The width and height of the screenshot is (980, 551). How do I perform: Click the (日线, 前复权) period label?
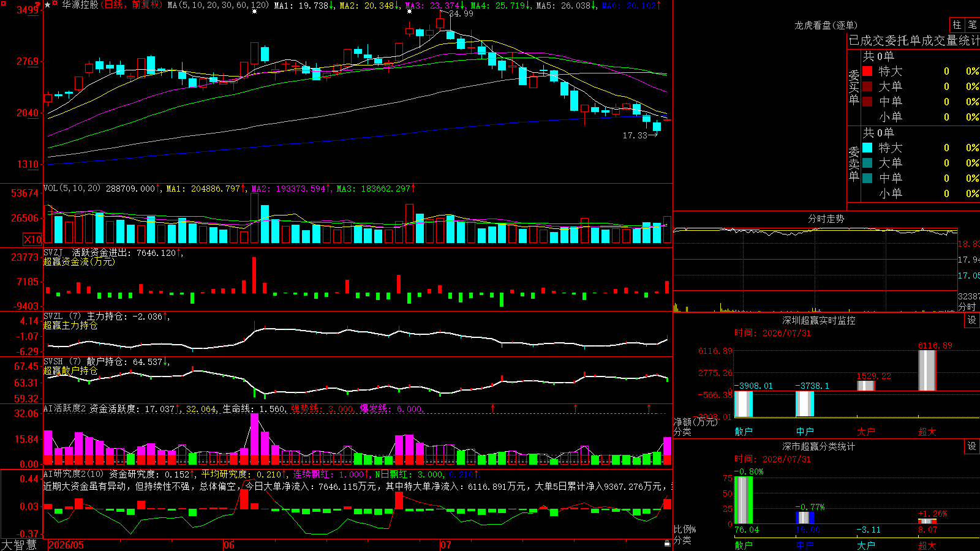(x=131, y=5)
